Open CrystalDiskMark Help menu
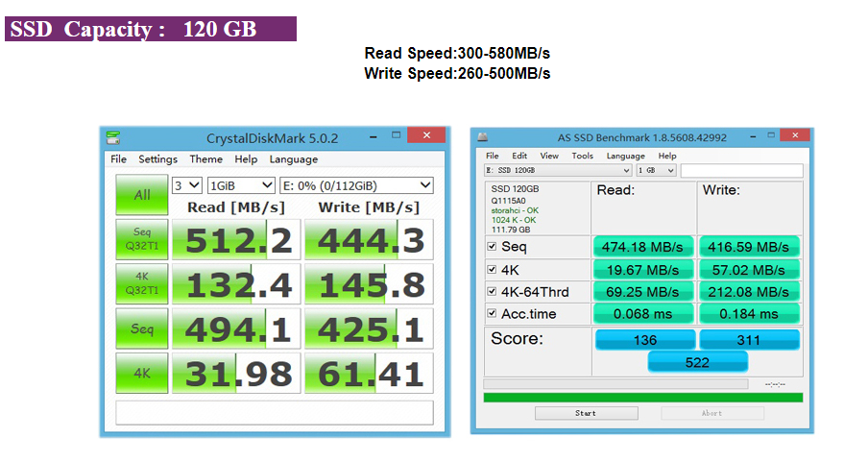This screenshot has height=462, width=868. [x=246, y=159]
